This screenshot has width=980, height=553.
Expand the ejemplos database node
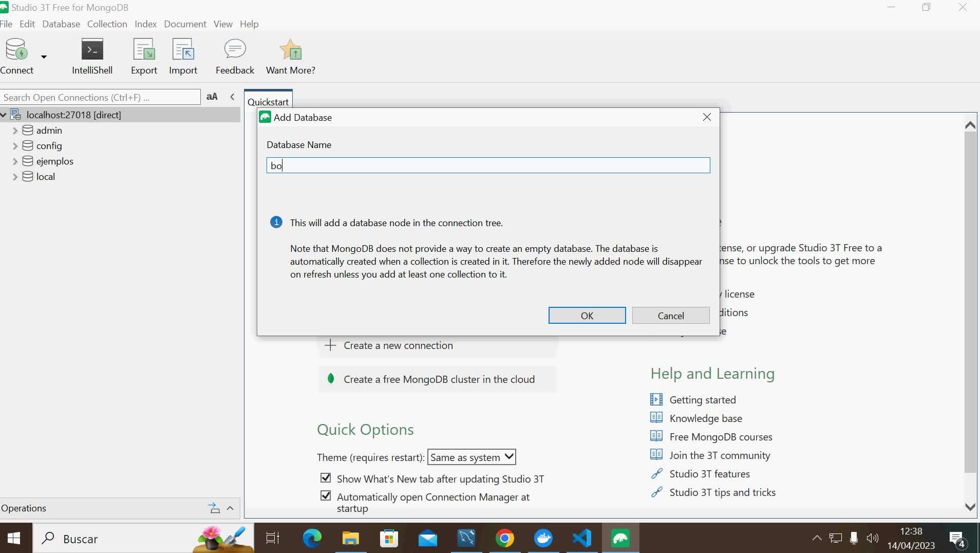15,161
